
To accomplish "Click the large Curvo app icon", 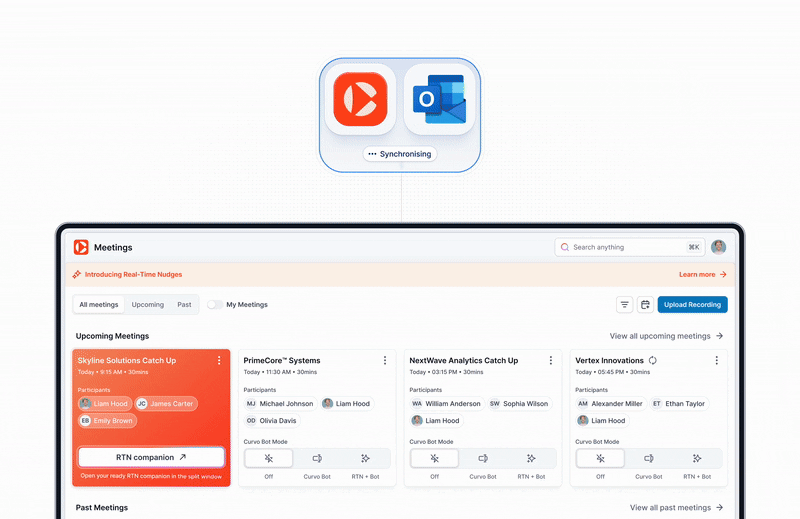I will tap(360, 99).
